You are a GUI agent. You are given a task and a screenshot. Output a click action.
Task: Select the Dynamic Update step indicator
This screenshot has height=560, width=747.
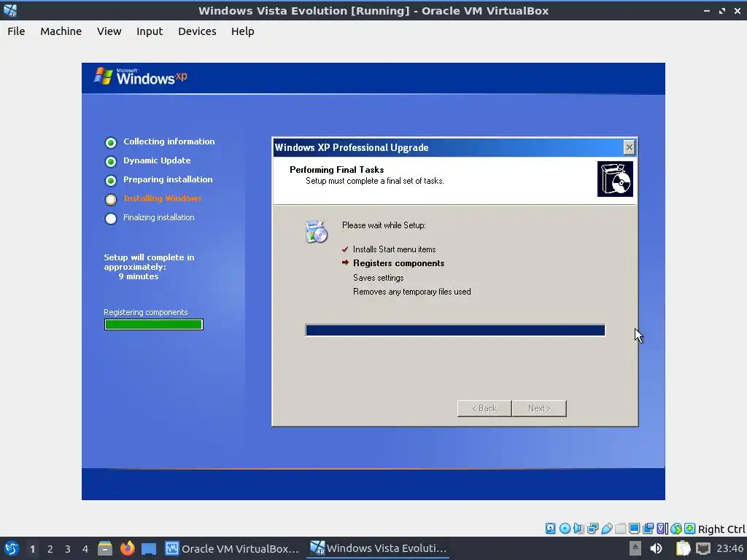point(111,161)
